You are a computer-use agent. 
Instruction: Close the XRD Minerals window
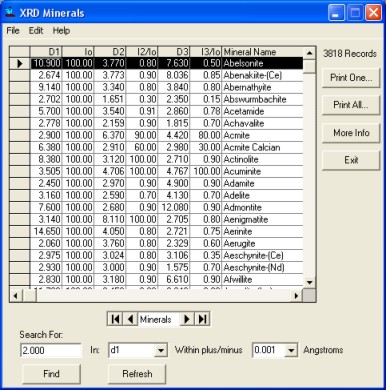373,13
